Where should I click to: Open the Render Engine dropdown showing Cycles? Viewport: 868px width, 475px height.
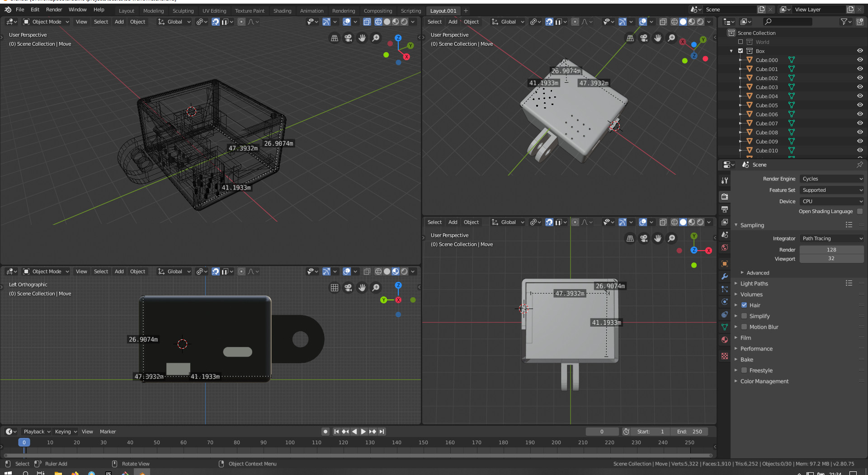pyautogui.click(x=832, y=179)
